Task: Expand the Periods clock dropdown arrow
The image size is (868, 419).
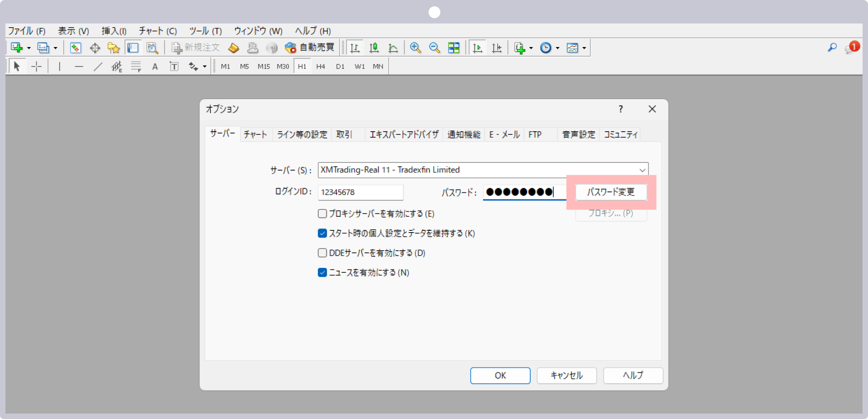Action: [x=558, y=48]
